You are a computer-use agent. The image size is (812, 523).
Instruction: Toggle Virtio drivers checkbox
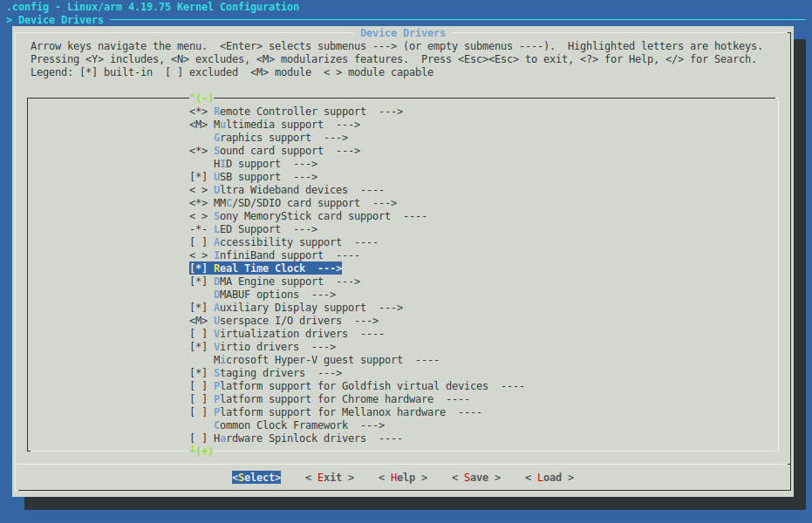click(x=198, y=347)
